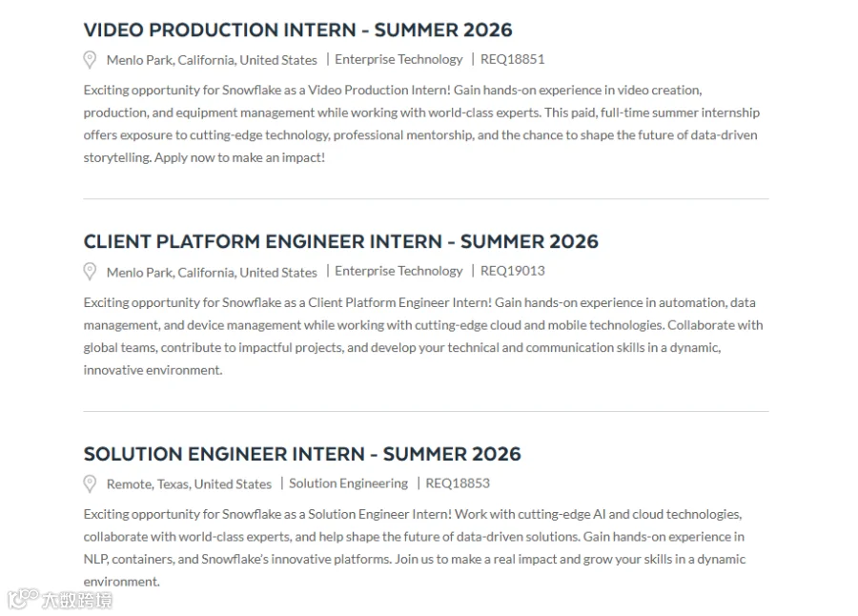Open Video Production Intern - Summer 2026 job
This screenshot has width=858, height=616.
click(x=297, y=30)
